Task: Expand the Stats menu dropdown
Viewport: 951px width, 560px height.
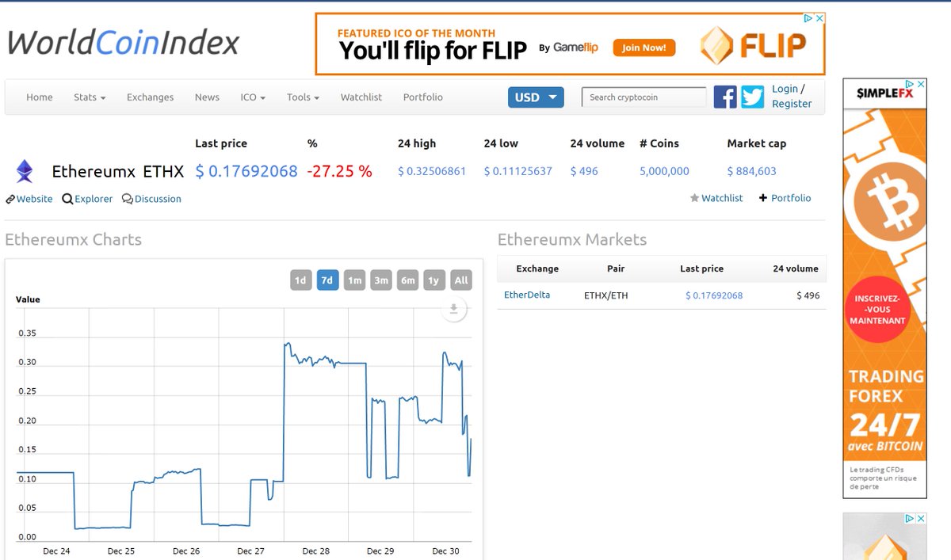Action: click(x=90, y=97)
